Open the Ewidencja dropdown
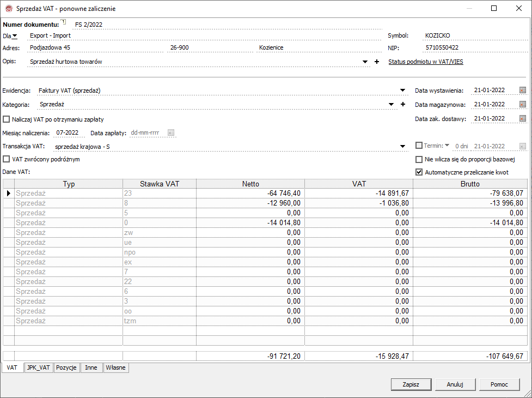 click(403, 91)
